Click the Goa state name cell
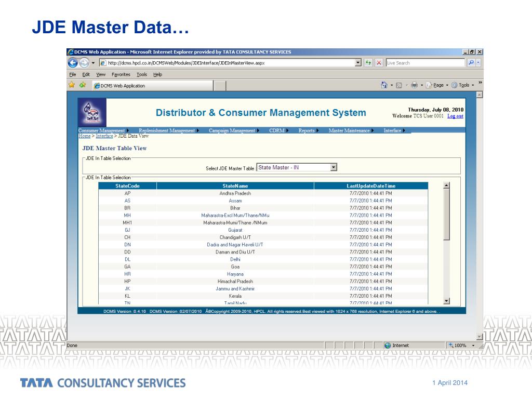Screen dimensions: 532x399 (235, 267)
